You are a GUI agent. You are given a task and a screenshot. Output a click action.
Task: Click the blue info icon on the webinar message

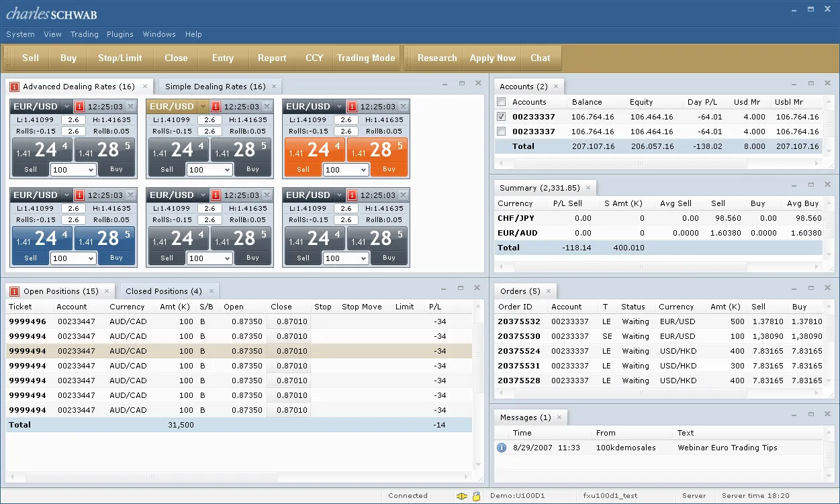click(501, 448)
